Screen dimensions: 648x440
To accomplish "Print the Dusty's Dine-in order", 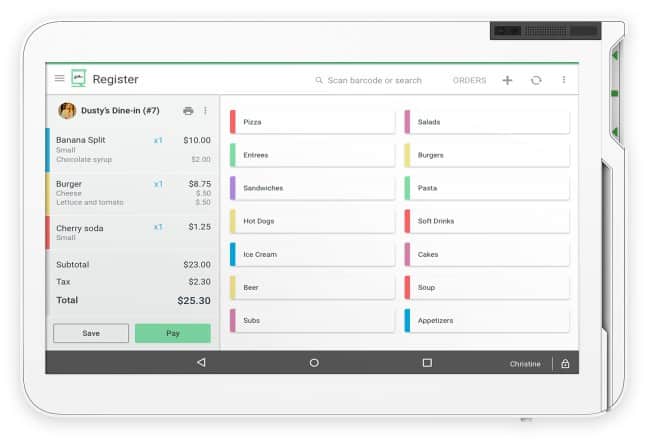I will coord(188,111).
